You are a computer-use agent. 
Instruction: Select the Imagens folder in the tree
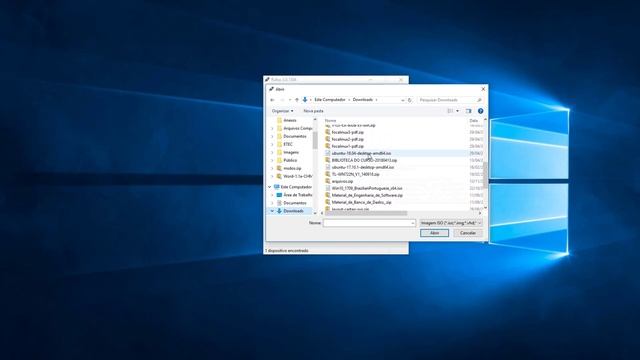point(291,152)
